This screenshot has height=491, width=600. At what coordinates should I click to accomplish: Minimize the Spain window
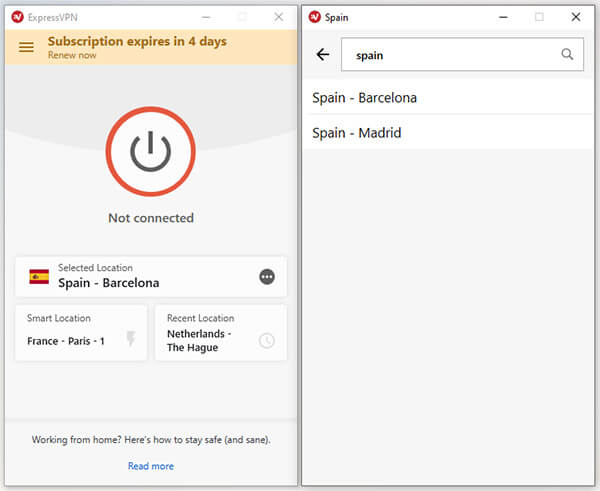coord(504,17)
